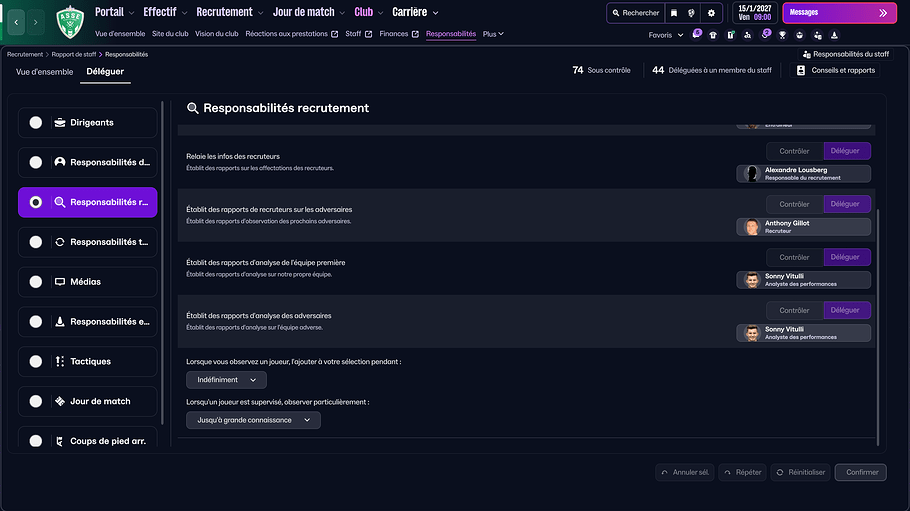Click the ASSE club badge logo
The image size is (910, 511).
(69, 20)
